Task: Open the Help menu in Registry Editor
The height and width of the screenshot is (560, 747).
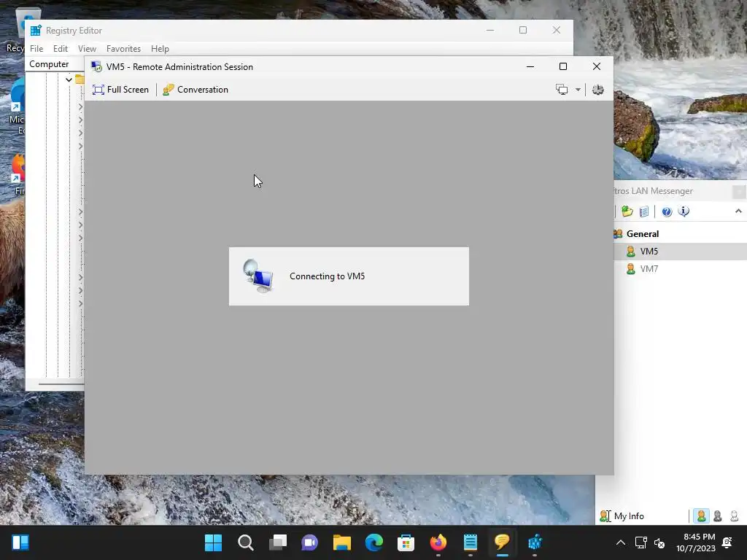Action: pyautogui.click(x=160, y=49)
